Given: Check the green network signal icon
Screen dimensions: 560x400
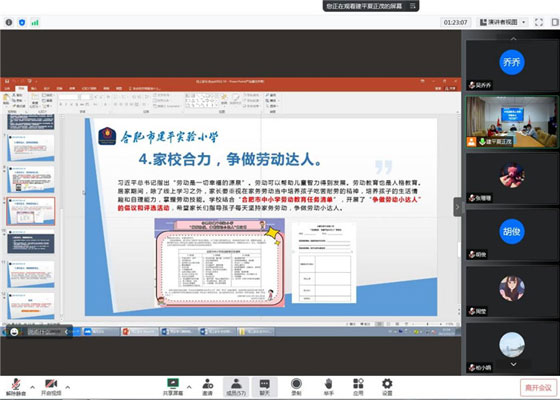Looking at the screenshot, I should 35,22.
